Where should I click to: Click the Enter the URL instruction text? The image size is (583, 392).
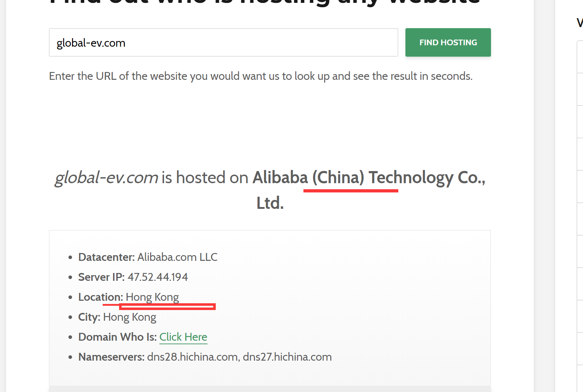(x=261, y=76)
